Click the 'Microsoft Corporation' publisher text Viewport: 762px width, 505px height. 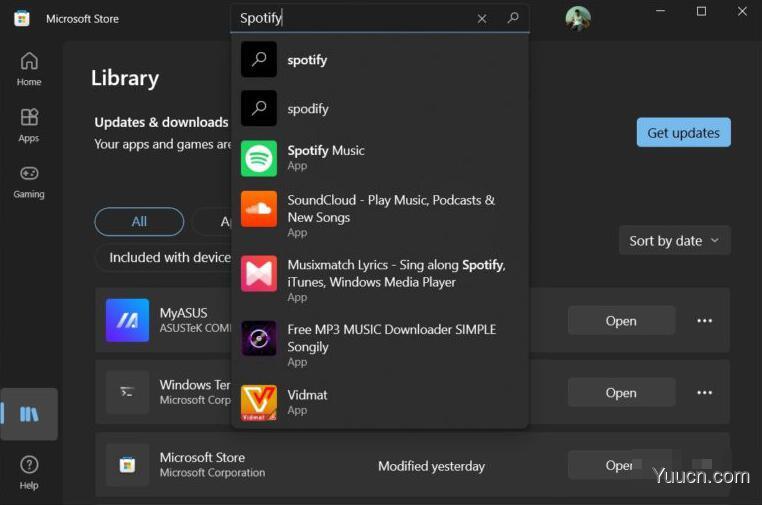(212, 472)
